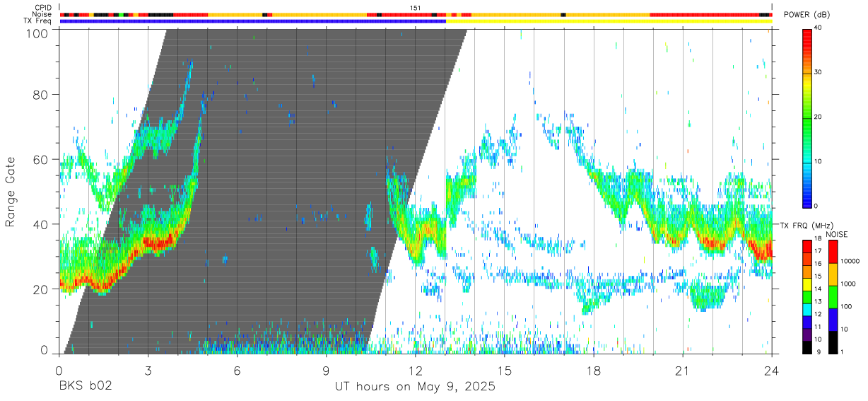The height and width of the screenshot is (401, 868).
Task: Click the 'BKS b02' radar beam label
Action: [86, 386]
